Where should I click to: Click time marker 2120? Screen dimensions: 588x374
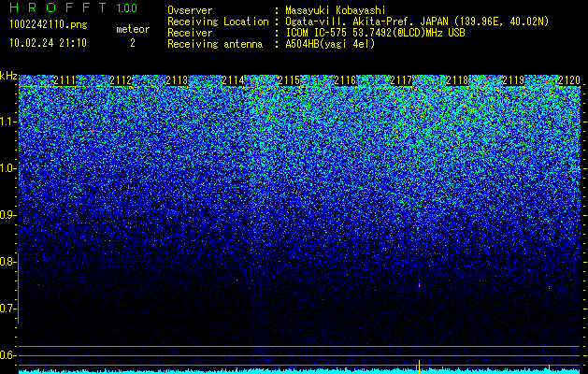(x=569, y=80)
